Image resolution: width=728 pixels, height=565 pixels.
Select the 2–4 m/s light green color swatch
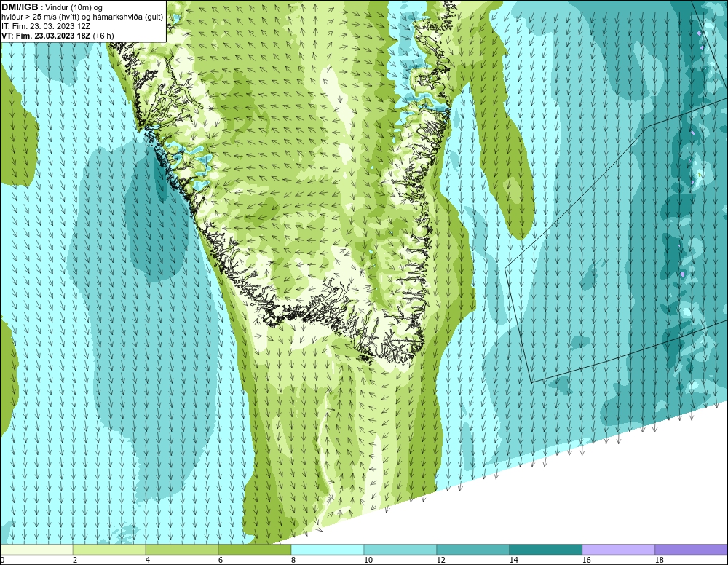click(109, 550)
